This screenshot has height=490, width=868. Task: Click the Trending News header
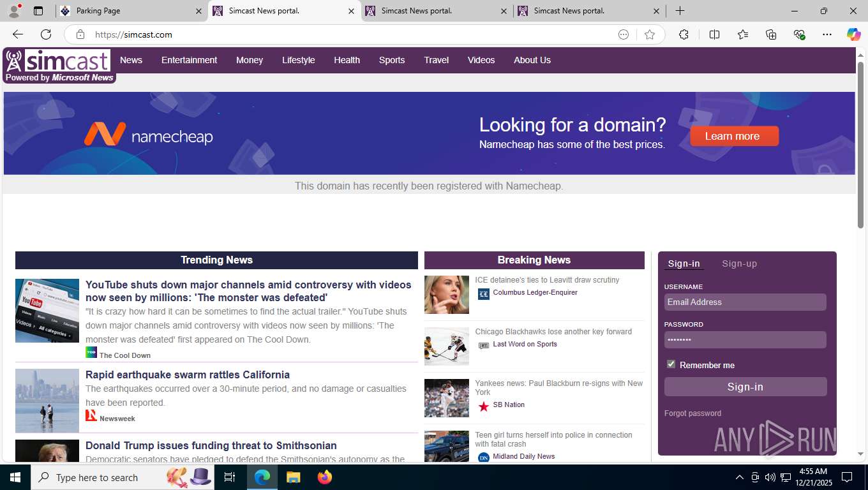point(216,260)
